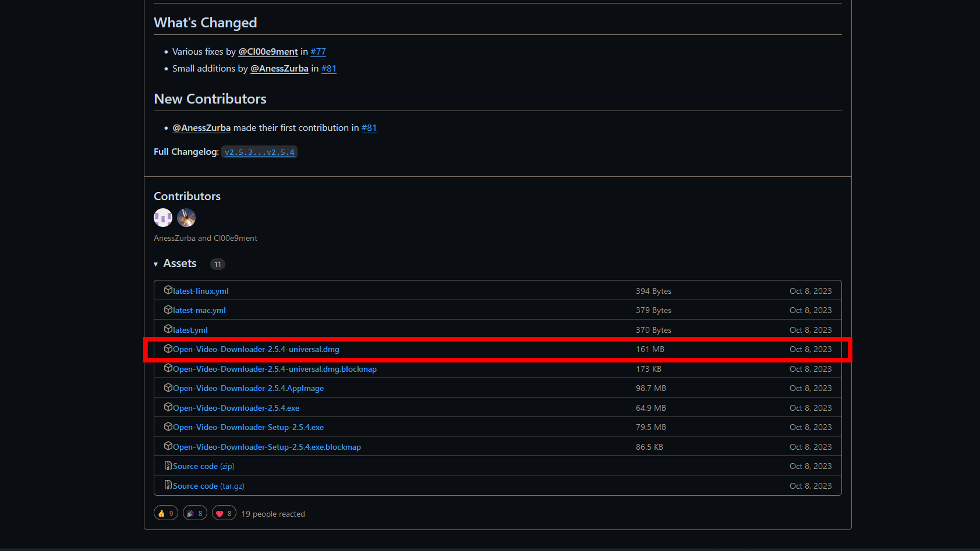The width and height of the screenshot is (980, 551).
Task: Open Cl00e9ment's contributor avatar
Action: click(186, 218)
